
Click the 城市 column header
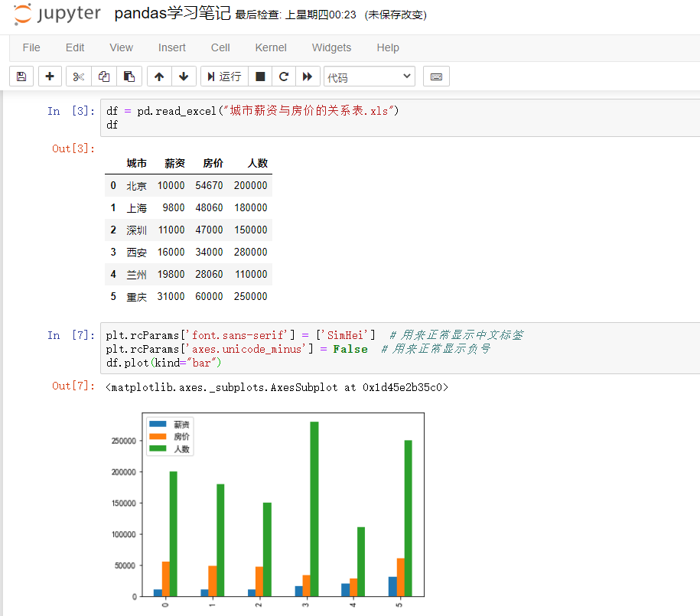(x=137, y=163)
